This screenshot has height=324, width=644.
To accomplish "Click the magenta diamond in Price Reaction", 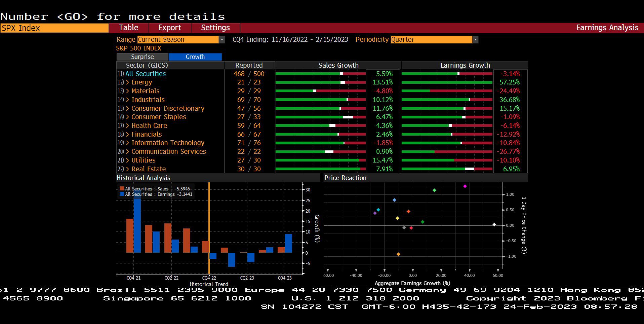I will [465, 186].
